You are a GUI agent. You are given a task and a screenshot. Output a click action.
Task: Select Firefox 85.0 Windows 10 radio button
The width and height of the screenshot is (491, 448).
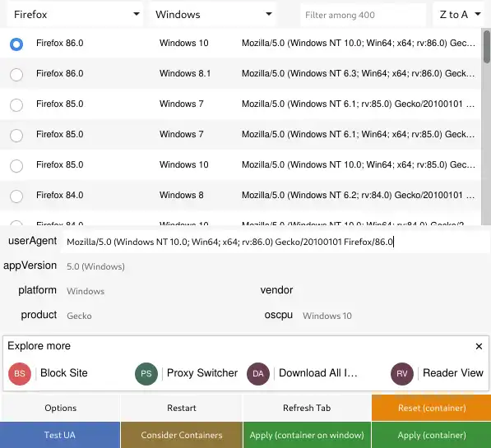16,165
